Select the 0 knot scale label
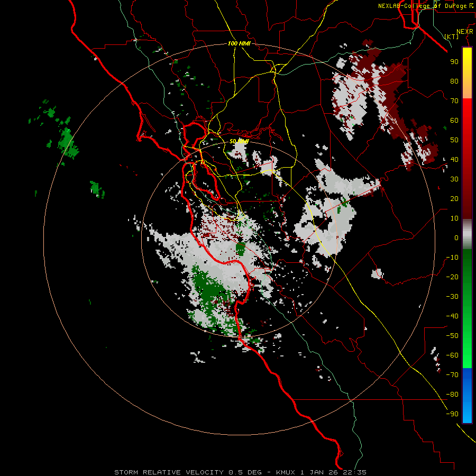476x476 pixels. (x=456, y=237)
